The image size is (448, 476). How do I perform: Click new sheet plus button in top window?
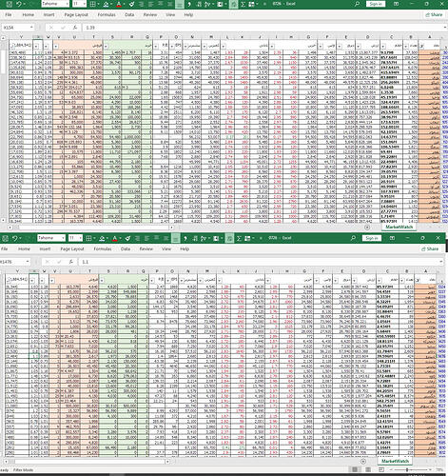[367, 228]
